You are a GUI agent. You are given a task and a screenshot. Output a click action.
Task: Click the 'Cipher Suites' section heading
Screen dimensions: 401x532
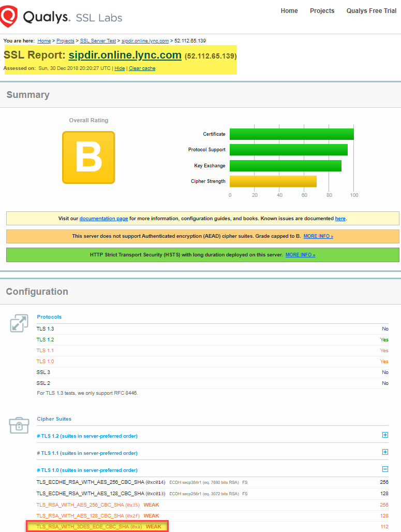(x=54, y=419)
